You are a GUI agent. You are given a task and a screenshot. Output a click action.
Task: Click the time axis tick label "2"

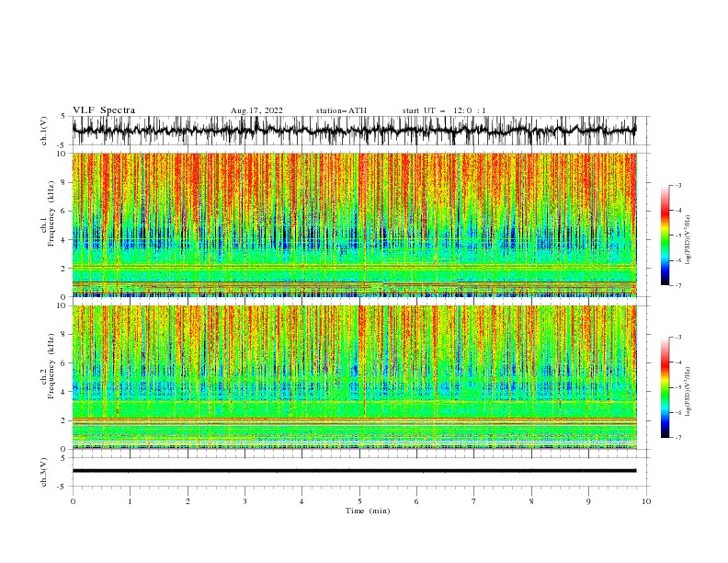[188, 501]
